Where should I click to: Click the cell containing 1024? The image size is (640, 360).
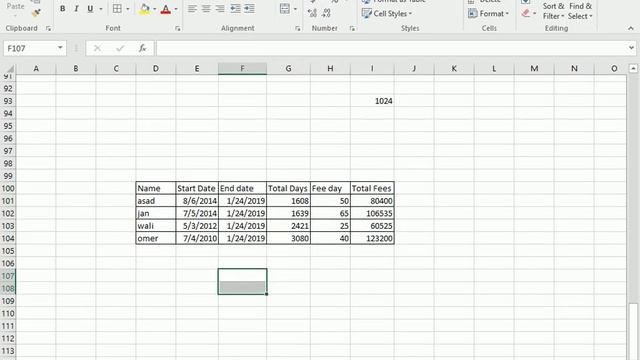pos(372,101)
